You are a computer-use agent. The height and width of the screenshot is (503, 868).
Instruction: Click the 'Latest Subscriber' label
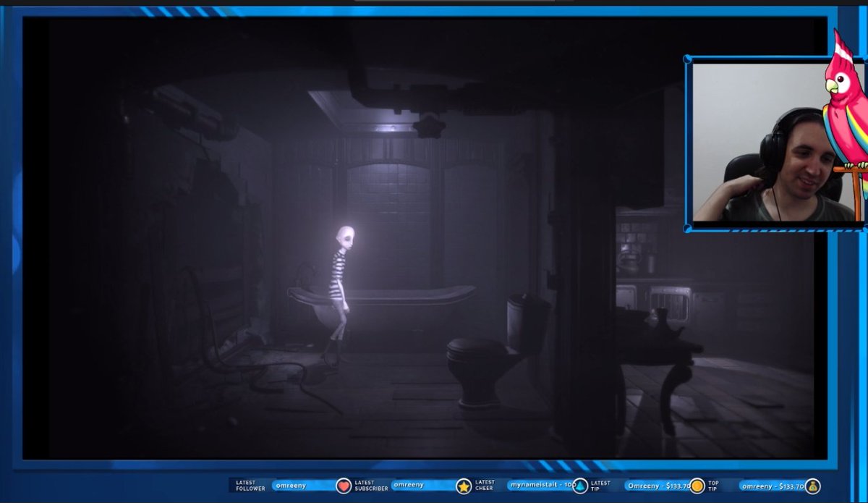[370, 486]
